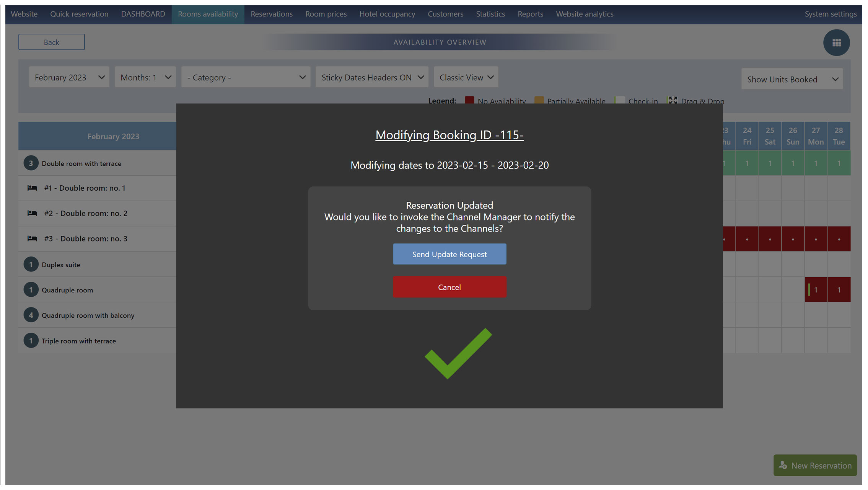Open the Category filter dropdown
The height and width of the screenshot is (490, 868).
click(x=246, y=77)
